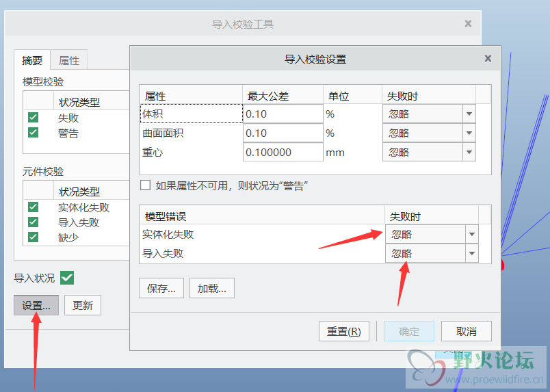The height and width of the screenshot is (392, 550).
Task: Click the 重置(R) button
Action: click(x=343, y=331)
